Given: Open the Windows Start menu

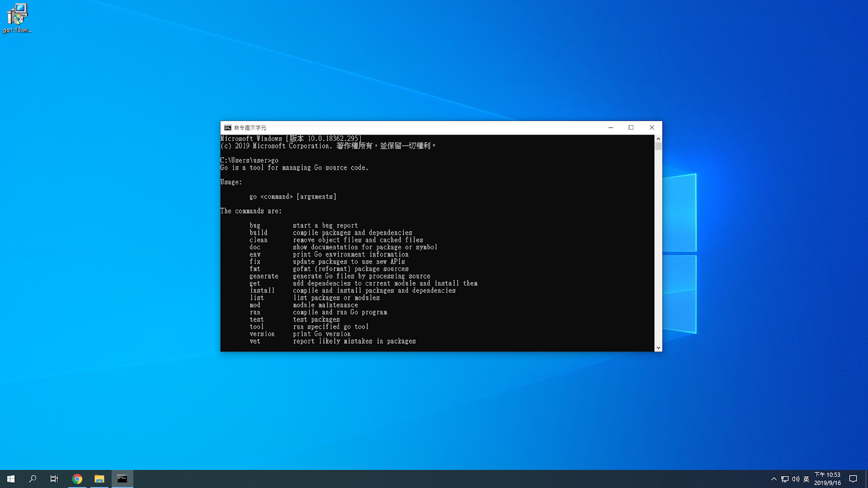Looking at the screenshot, I should [11, 479].
